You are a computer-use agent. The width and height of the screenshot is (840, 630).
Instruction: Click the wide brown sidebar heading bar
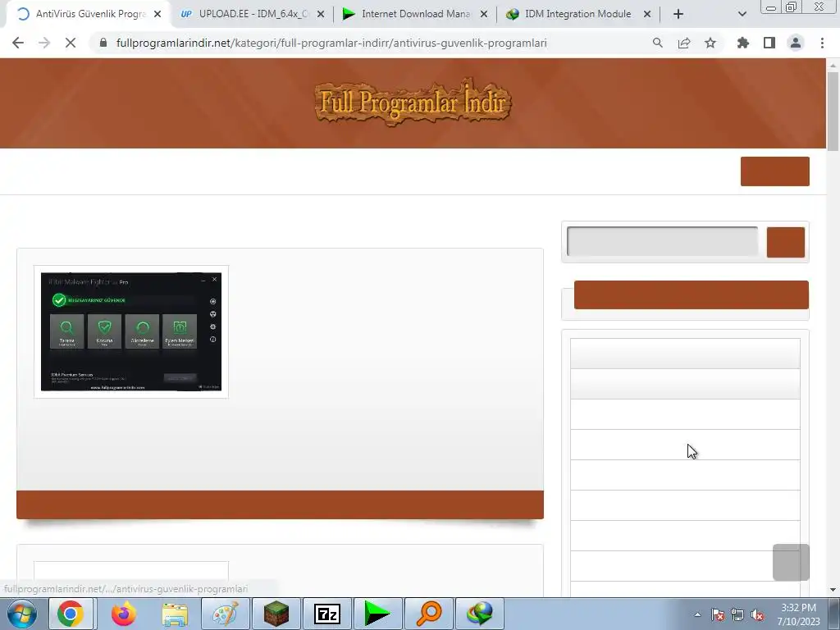click(691, 294)
